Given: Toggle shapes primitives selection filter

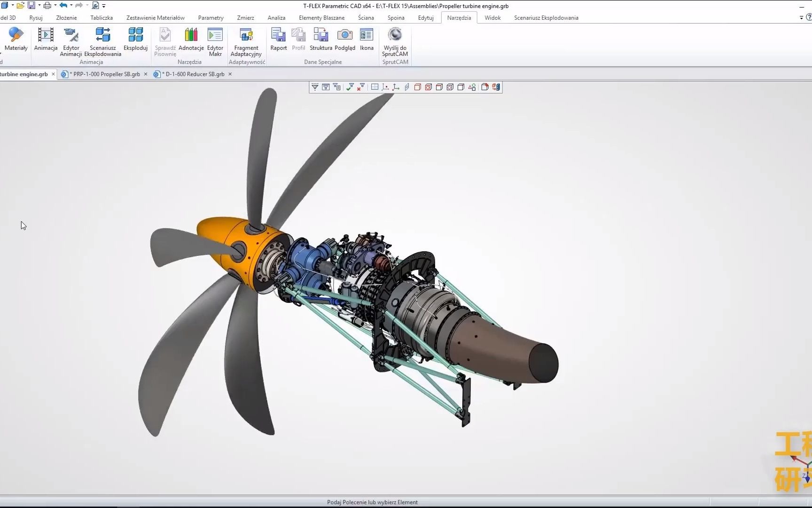Looking at the screenshot, I should coord(472,87).
